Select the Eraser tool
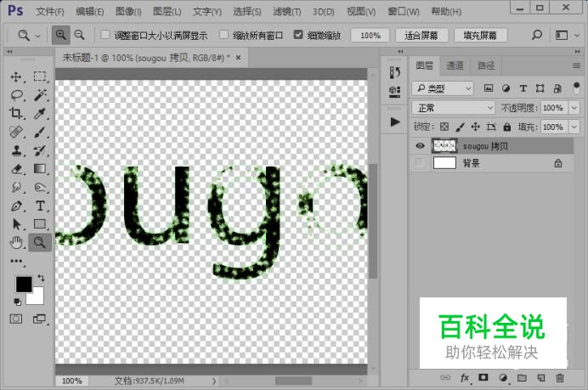Screen dimensions: 588x390 point(16,169)
